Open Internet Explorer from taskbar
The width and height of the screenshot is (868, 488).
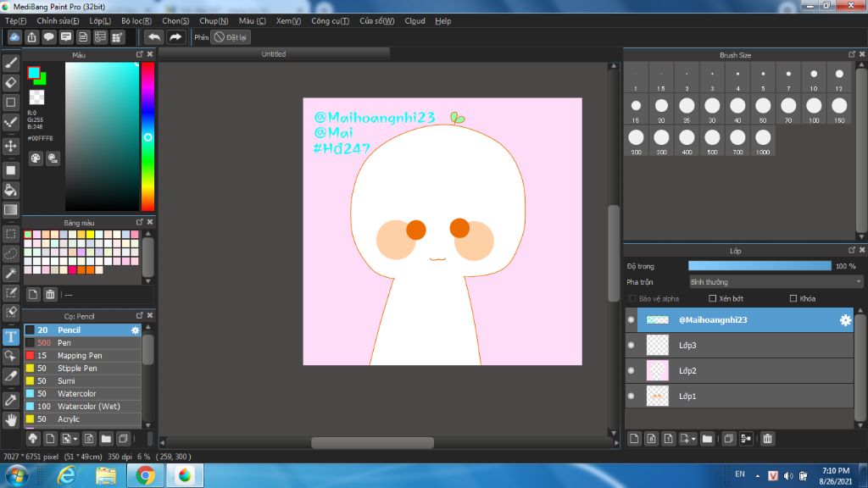pos(67,476)
